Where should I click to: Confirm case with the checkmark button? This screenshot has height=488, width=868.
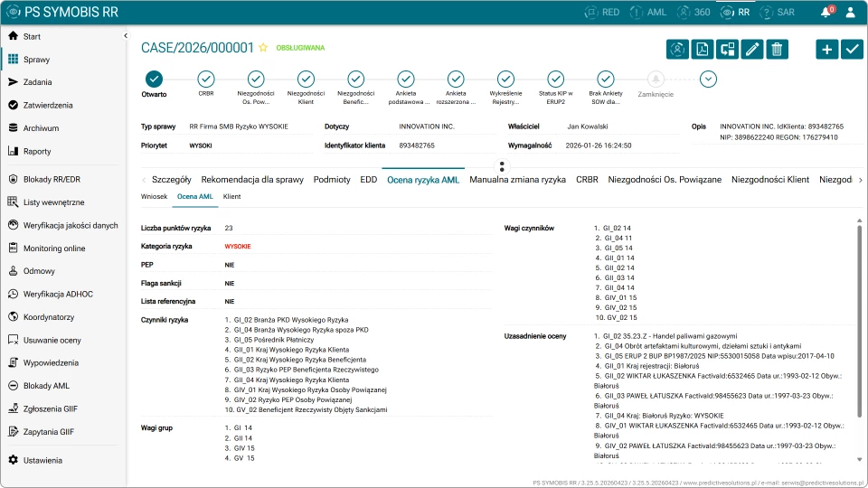(x=852, y=49)
